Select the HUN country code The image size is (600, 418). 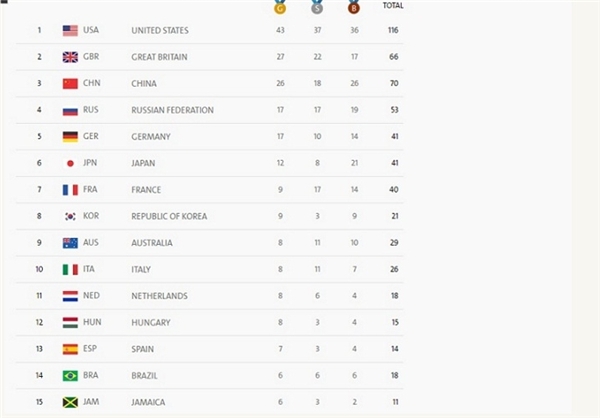[x=92, y=322]
